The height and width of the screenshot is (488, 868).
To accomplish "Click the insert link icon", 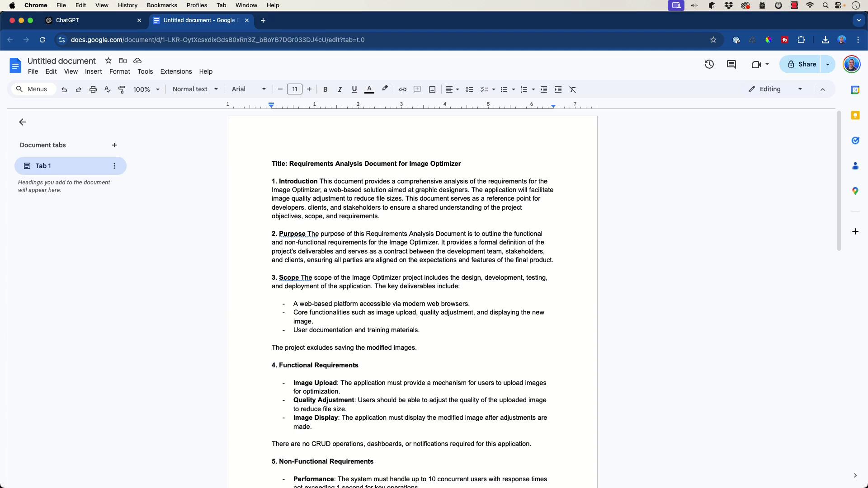I will [402, 89].
